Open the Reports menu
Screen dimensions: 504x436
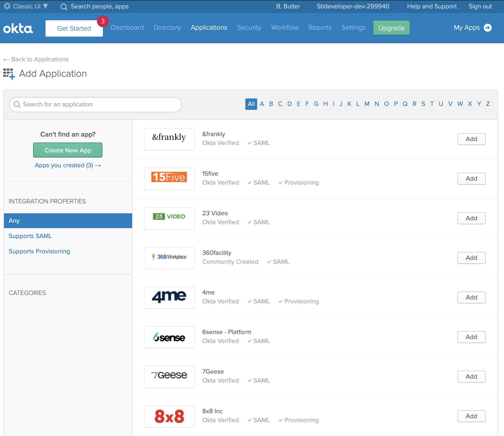[x=320, y=27]
